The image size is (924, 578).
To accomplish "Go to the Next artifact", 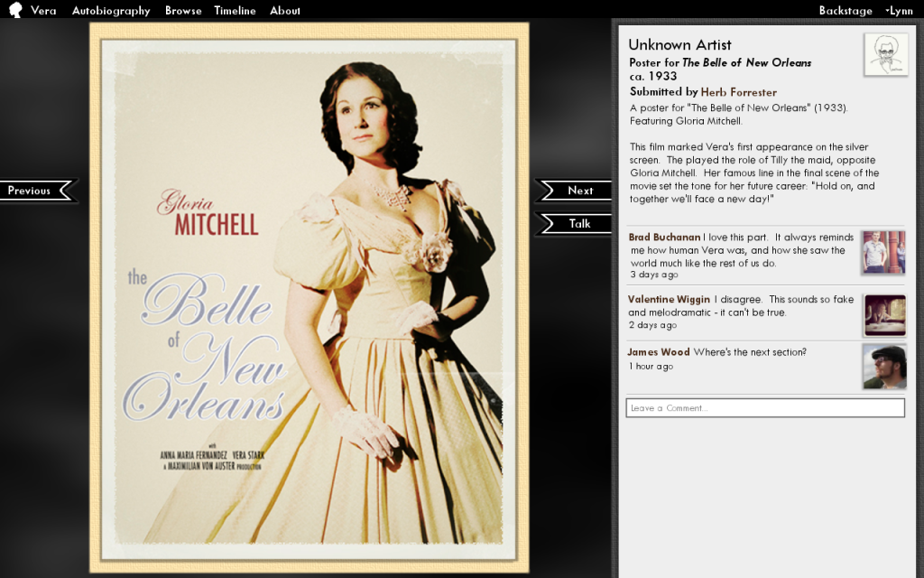I will tap(573, 191).
